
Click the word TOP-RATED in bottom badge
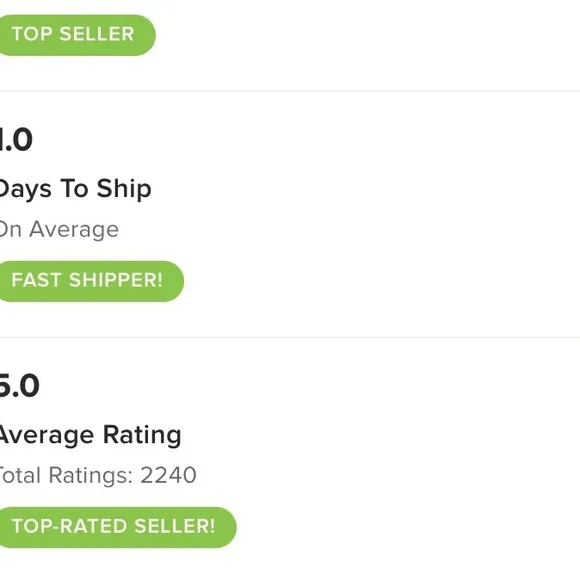coord(70,526)
